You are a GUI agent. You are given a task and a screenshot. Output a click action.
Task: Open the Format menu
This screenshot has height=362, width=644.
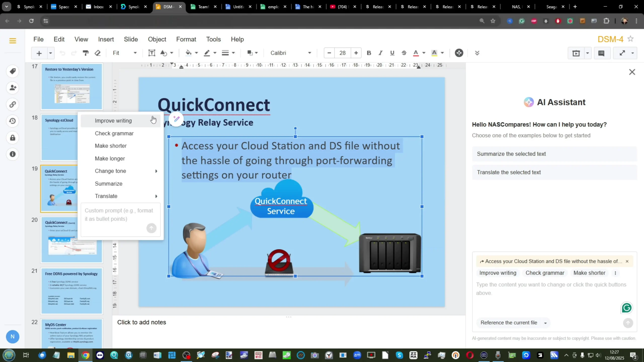point(186,39)
